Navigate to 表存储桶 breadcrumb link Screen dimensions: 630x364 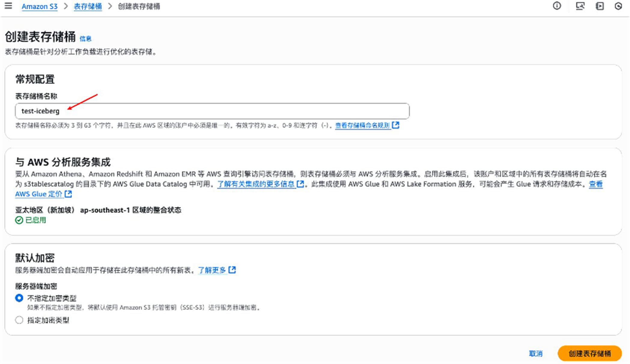click(x=88, y=6)
